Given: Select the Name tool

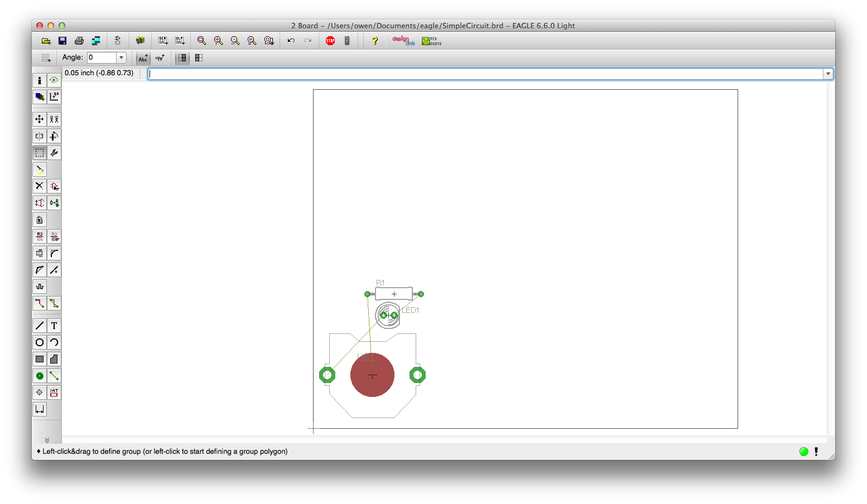Looking at the screenshot, I should (x=40, y=236).
